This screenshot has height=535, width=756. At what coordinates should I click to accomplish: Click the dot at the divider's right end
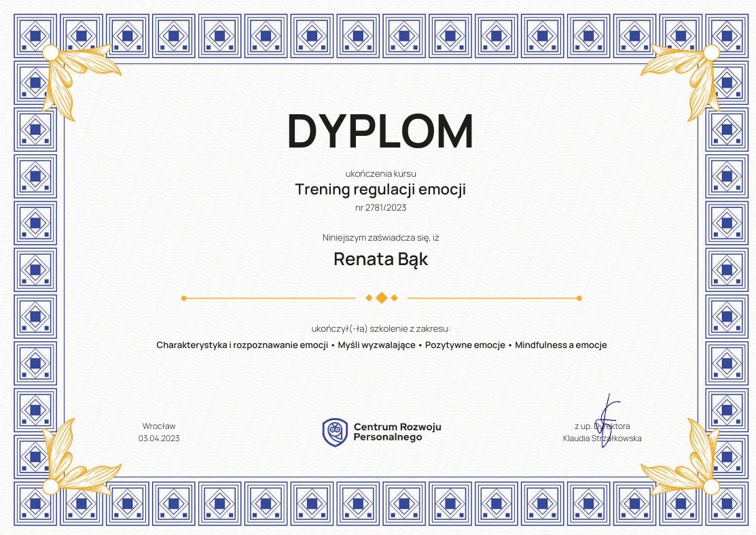pos(579,298)
